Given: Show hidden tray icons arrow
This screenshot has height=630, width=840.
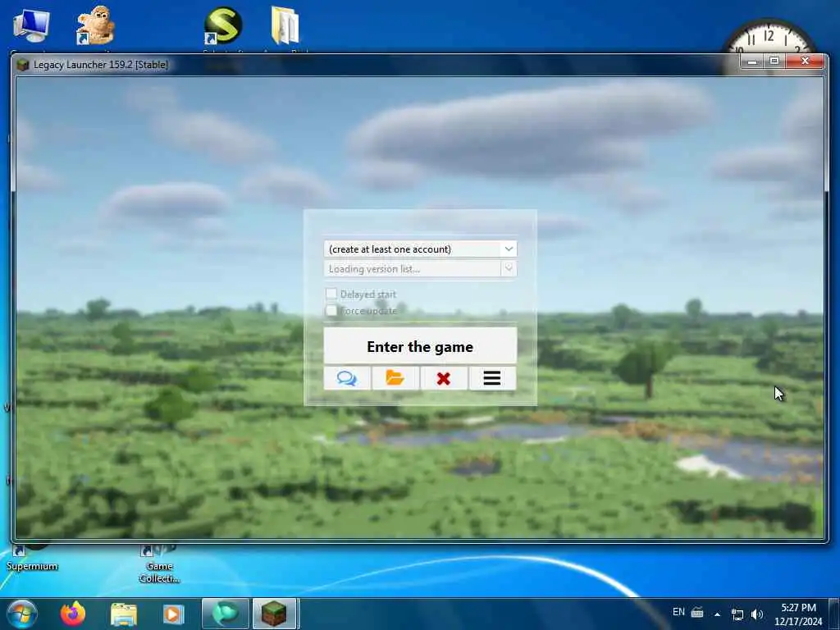Looking at the screenshot, I should coord(717,614).
